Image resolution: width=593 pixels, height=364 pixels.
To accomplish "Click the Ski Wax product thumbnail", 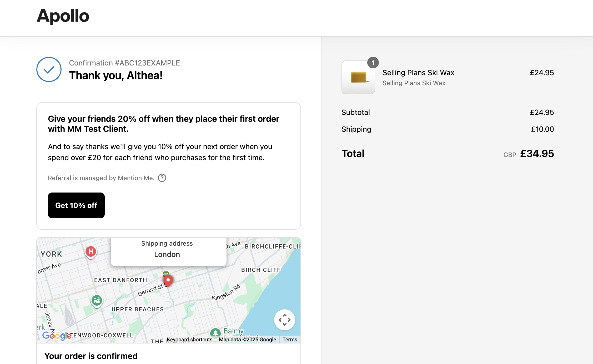I will click(x=358, y=77).
